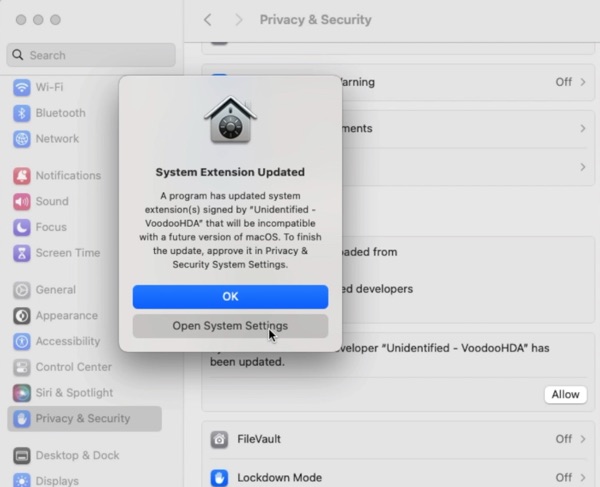Expand the FileVault Off chevron row
Screen dimensions: 600x487
click(x=570, y=439)
